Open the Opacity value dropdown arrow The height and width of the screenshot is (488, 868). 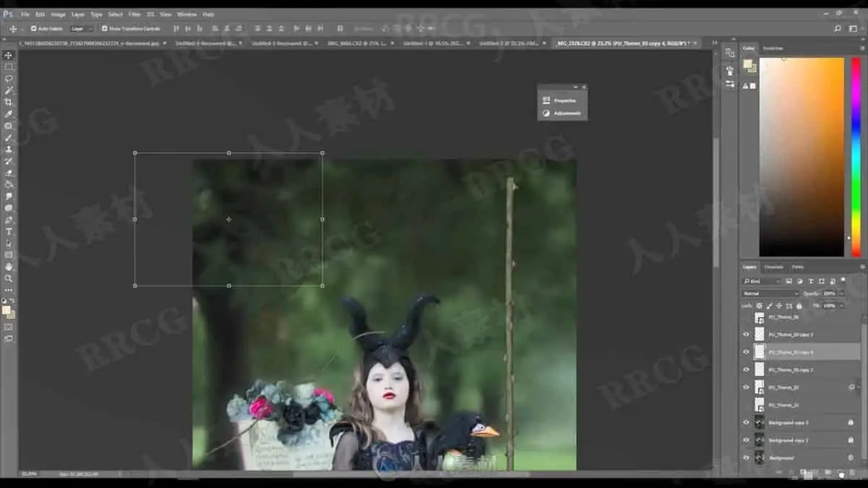coord(840,293)
